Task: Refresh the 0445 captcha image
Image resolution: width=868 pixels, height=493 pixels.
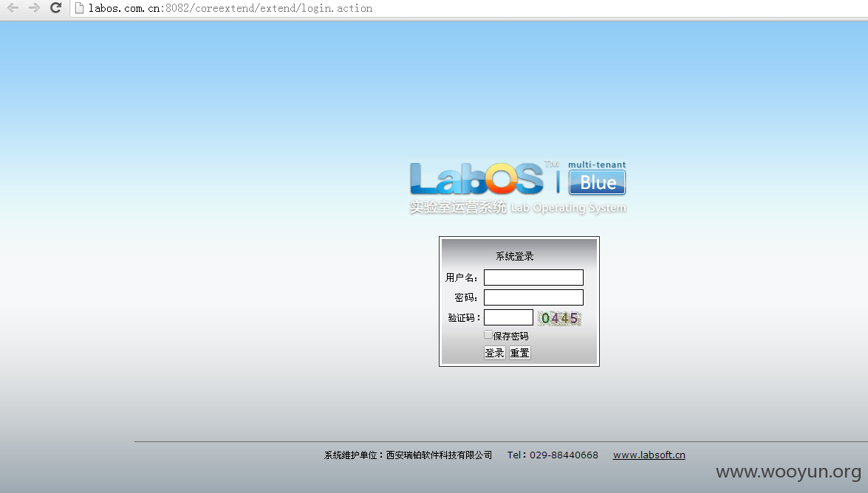Action: tap(559, 317)
